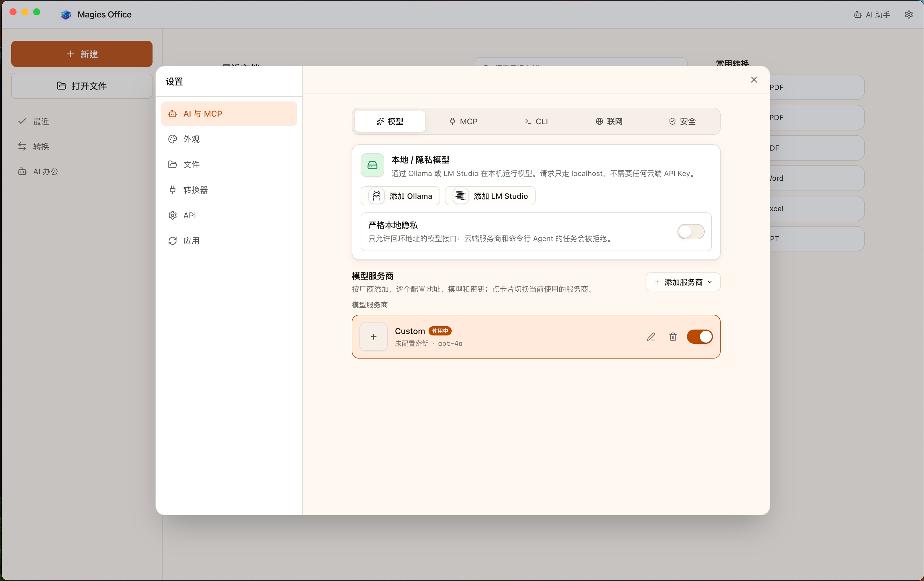Open the 添加服务商 dropdown
This screenshot has width=924, height=581.
(683, 282)
